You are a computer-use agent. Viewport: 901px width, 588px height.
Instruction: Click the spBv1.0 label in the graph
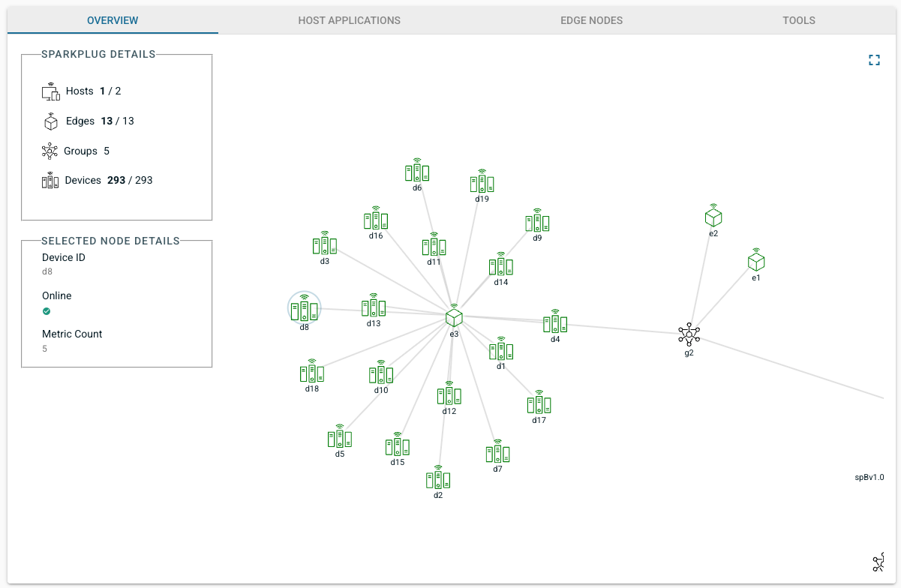pyautogui.click(x=869, y=477)
